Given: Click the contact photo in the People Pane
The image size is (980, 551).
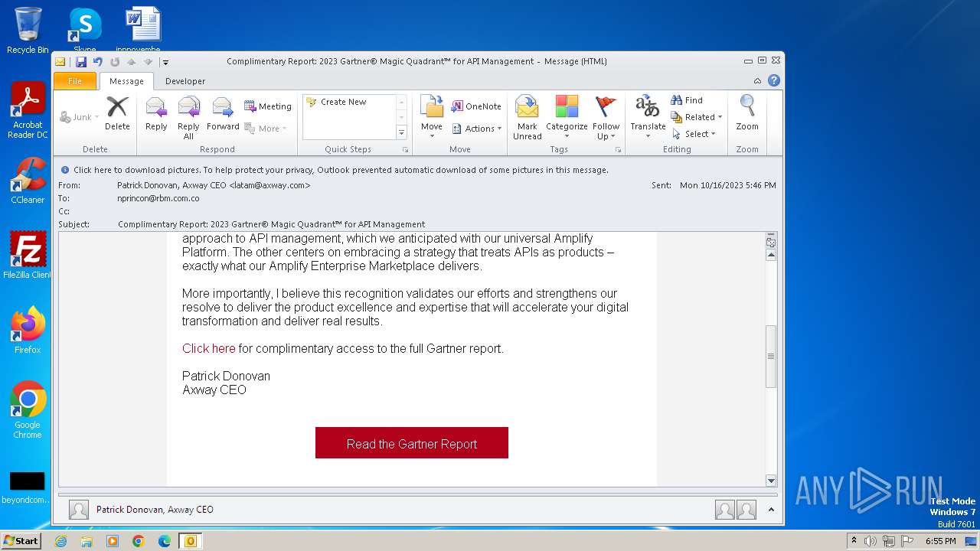Looking at the screenshot, I should point(79,510).
